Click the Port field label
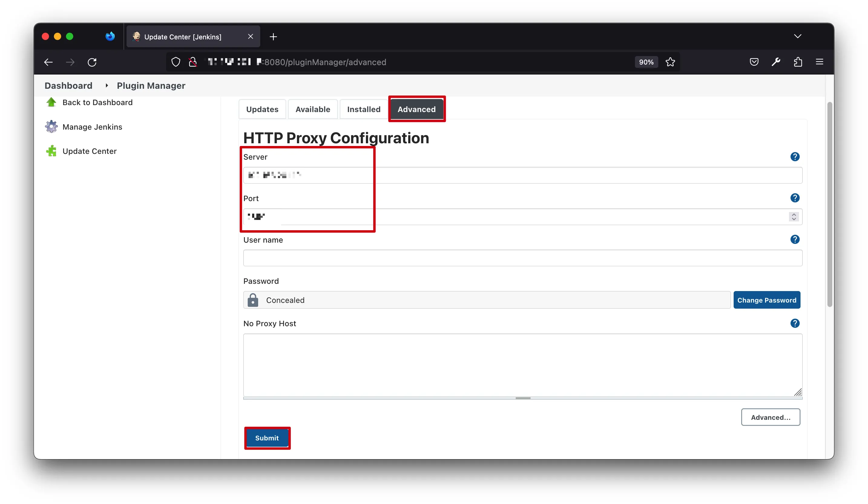This screenshot has width=868, height=504. coord(251,199)
